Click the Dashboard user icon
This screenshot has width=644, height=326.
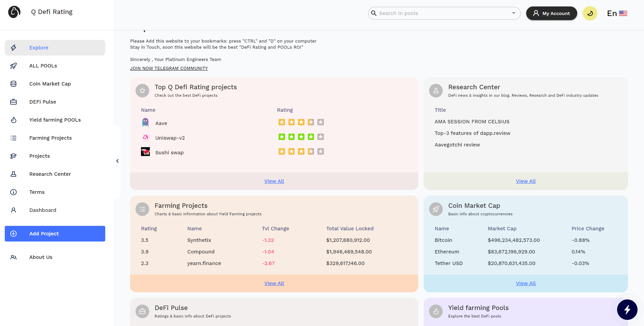14,210
